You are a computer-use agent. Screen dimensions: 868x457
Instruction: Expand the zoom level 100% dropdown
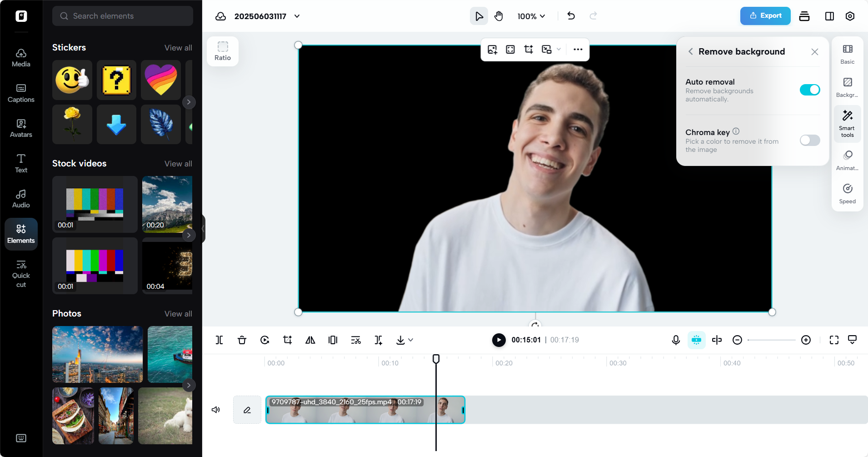click(x=532, y=16)
